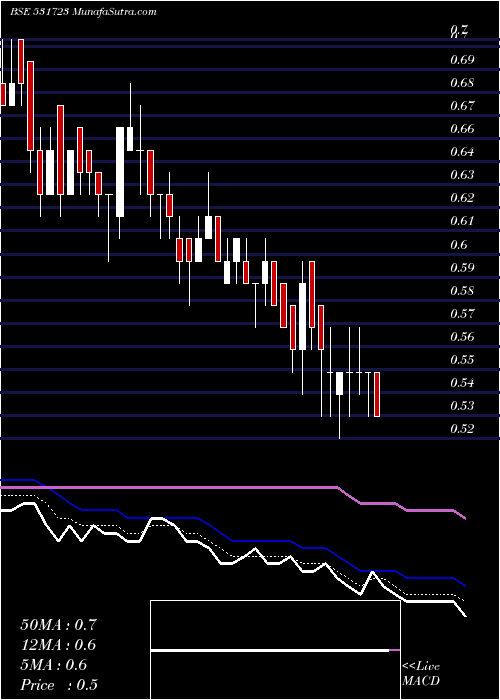
Task: Click the 0.53 price axis label
Action: [462, 406]
